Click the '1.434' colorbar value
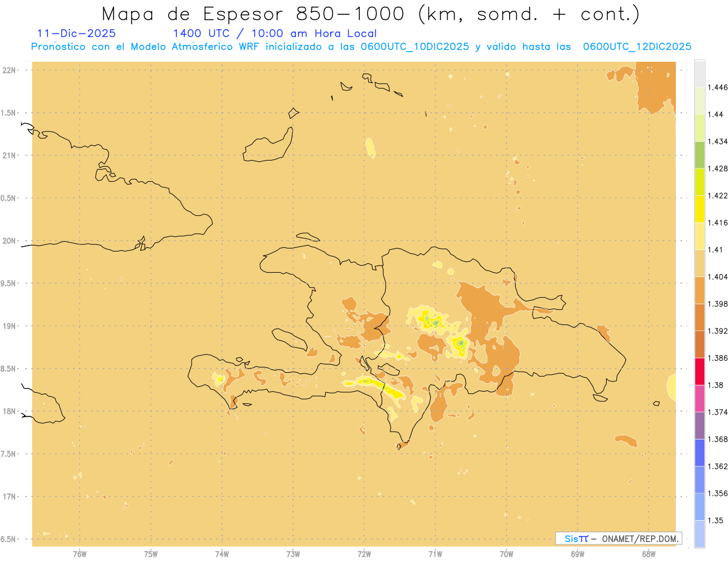 click(x=718, y=141)
